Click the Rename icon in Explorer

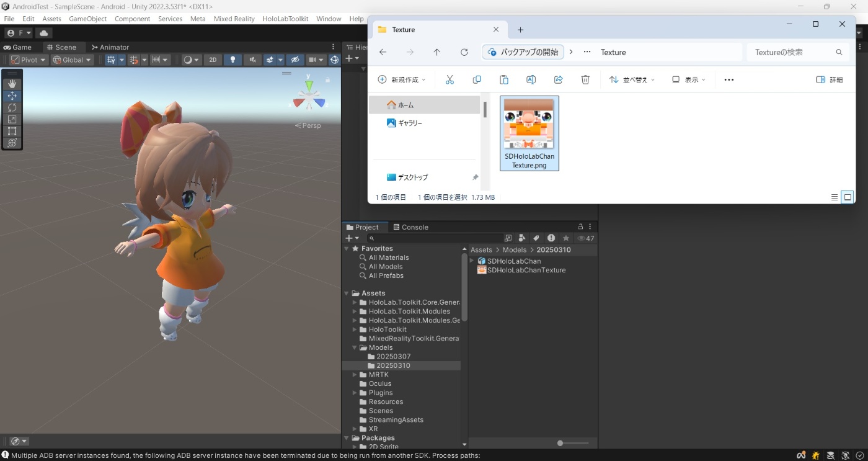[531, 79]
